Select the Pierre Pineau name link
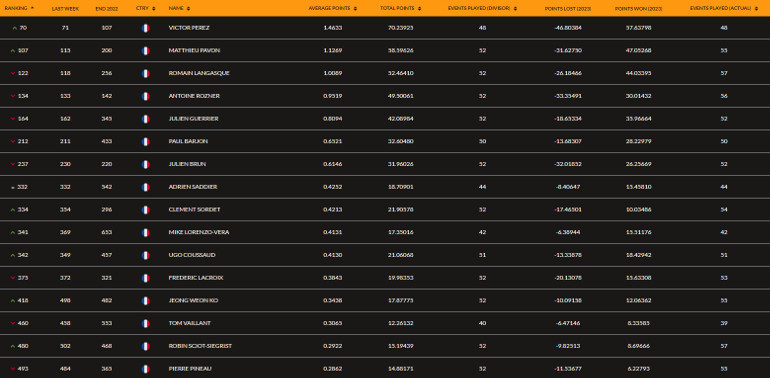 coord(190,369)
